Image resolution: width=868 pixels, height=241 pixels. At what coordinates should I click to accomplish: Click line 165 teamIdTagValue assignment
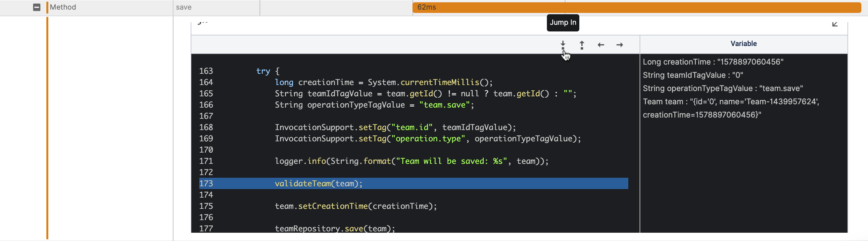[x=425, y=93]
